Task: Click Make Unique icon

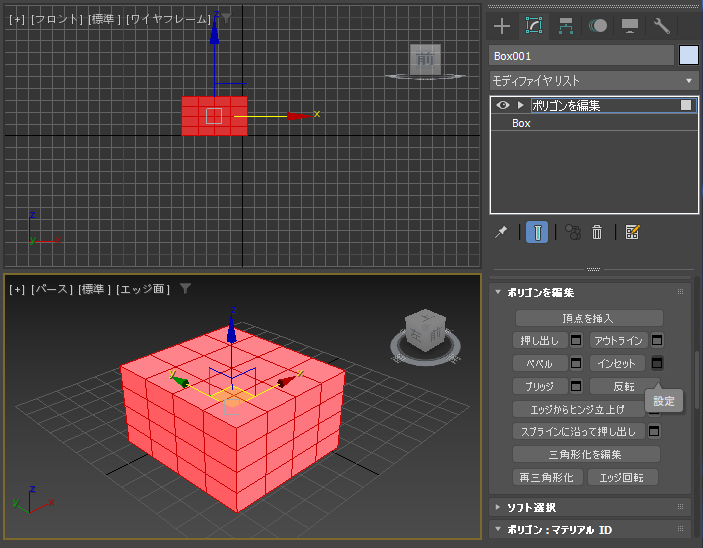Action: [573, 232]
